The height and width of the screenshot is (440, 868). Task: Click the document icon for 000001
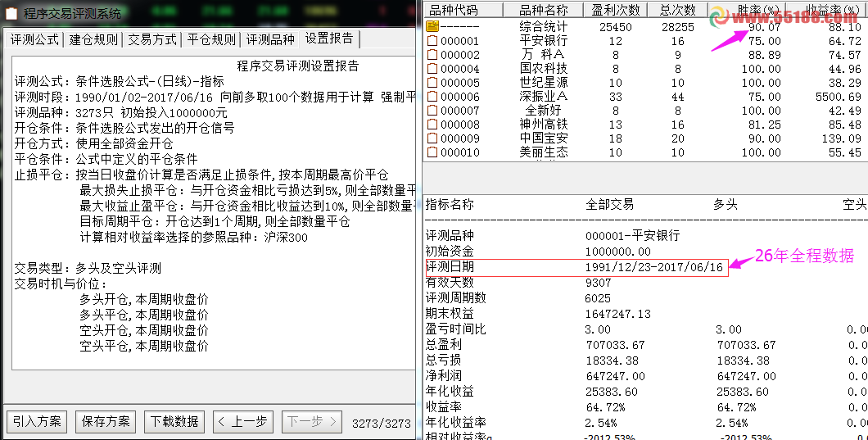(x=432, y=40)
